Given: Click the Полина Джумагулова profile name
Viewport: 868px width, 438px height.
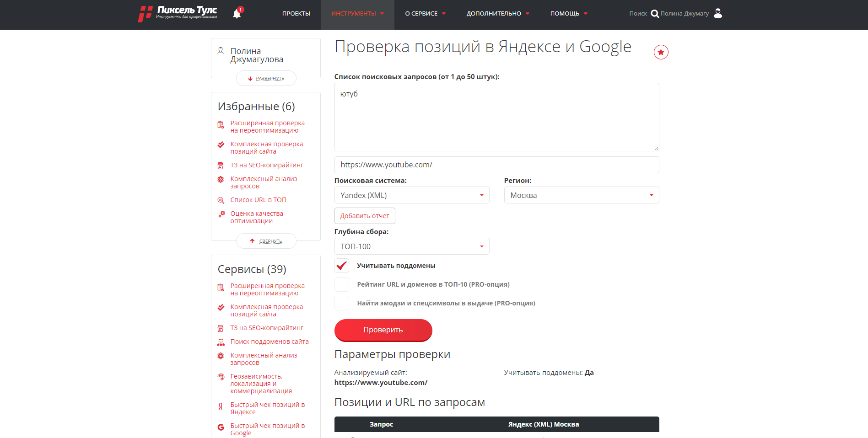Looking at the screenshot, I should (257, 55).
